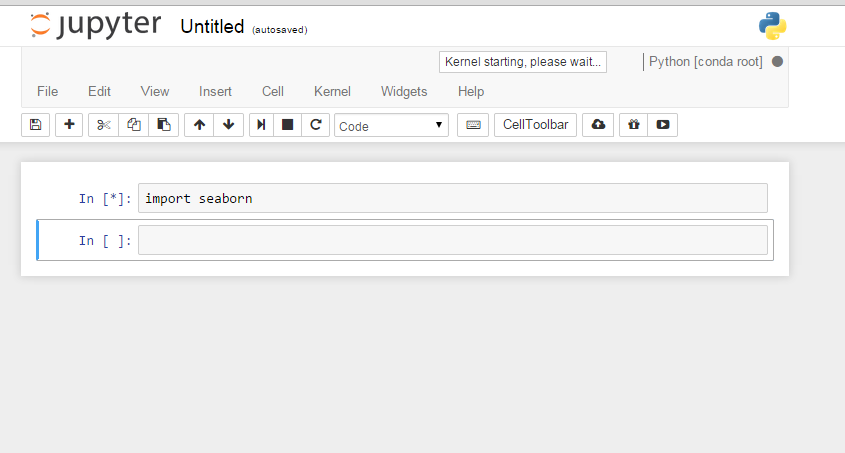Viewport: 845px width, 453px height.
Task: Open the command palette keyboard icon
Action: 473,125
